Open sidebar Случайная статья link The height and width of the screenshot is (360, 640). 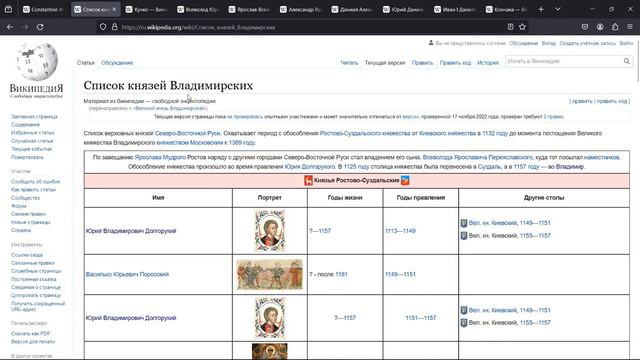point(32,141)
